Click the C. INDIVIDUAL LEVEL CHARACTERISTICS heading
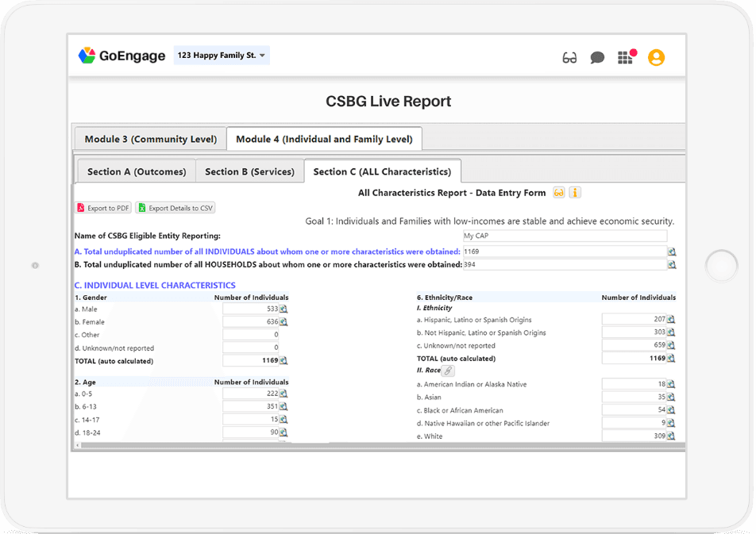The width and height of the screenshot is (756, 534). click(155, 286)
